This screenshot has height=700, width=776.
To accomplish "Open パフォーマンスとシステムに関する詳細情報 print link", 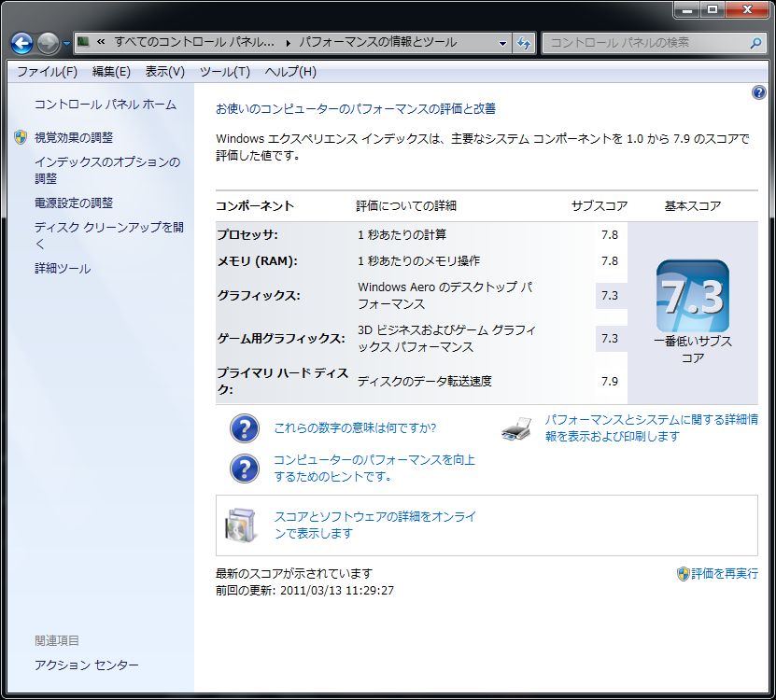I will tap(651, 427).
